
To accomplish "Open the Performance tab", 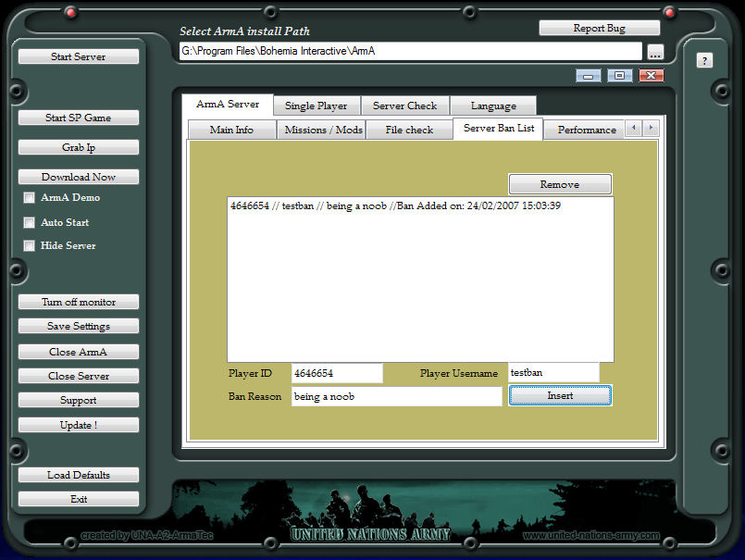I will 586,130.
